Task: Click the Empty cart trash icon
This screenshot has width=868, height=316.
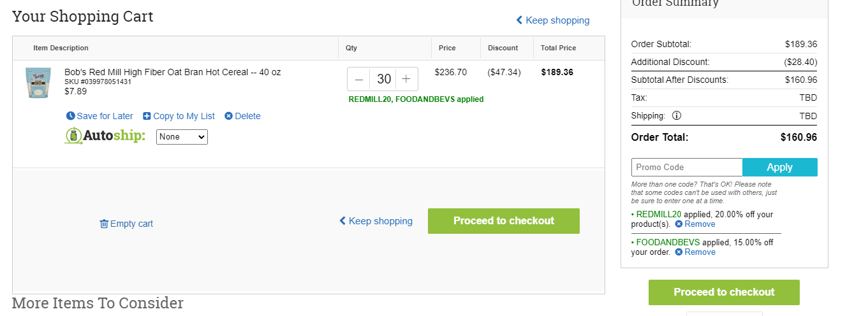Action: tap(104, 224)
